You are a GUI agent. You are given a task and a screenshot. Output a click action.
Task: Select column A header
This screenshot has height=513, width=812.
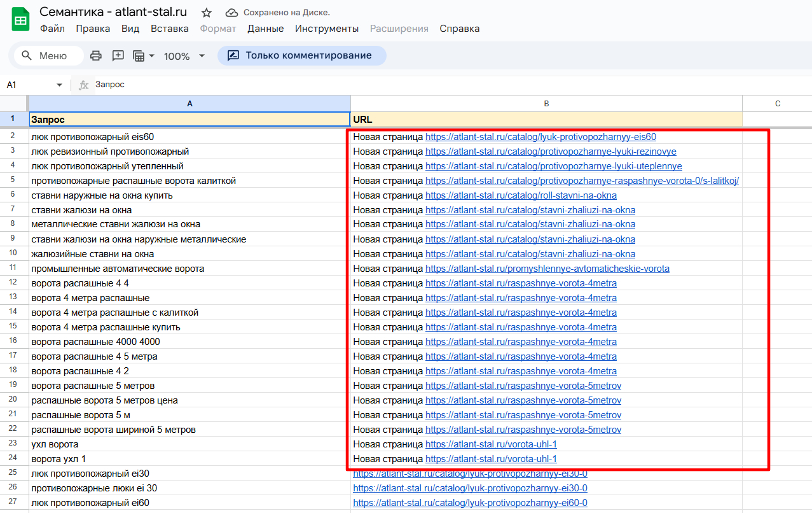[x=189, y=103]
